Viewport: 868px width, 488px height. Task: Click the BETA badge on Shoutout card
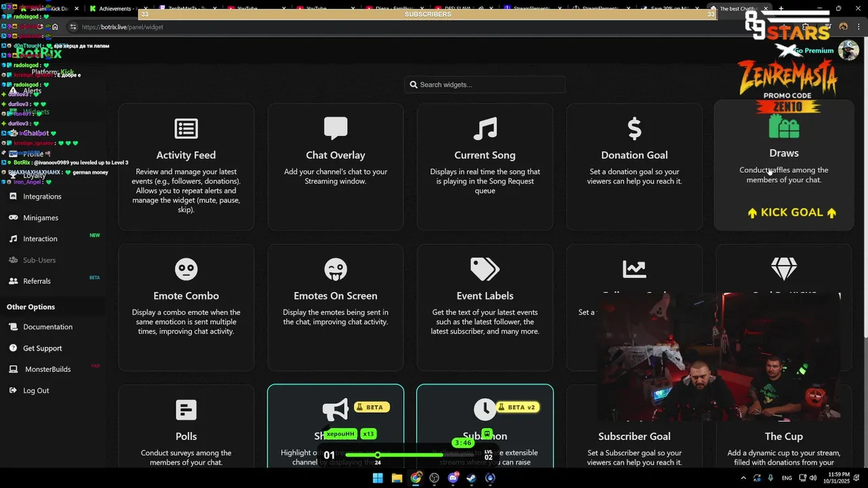point(372,407)
